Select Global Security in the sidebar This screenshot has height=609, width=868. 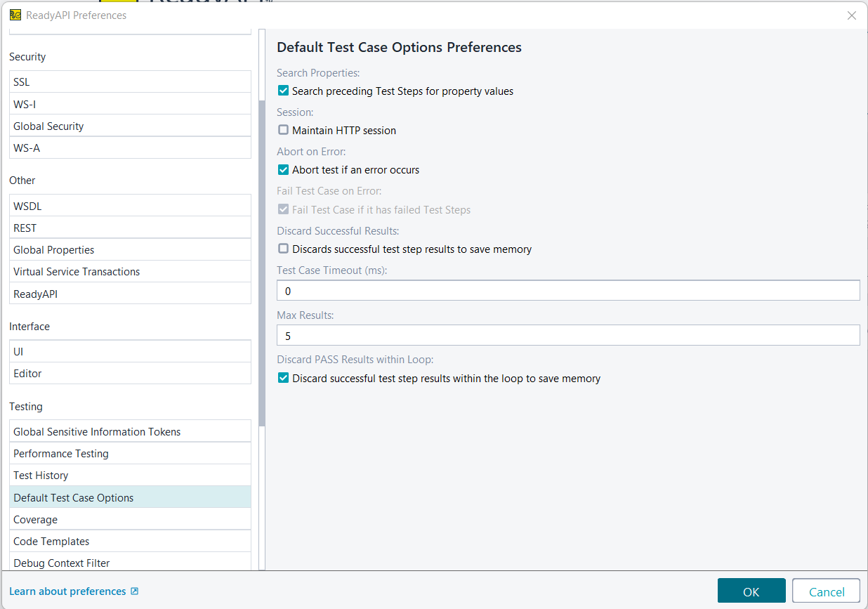(130, 126)
